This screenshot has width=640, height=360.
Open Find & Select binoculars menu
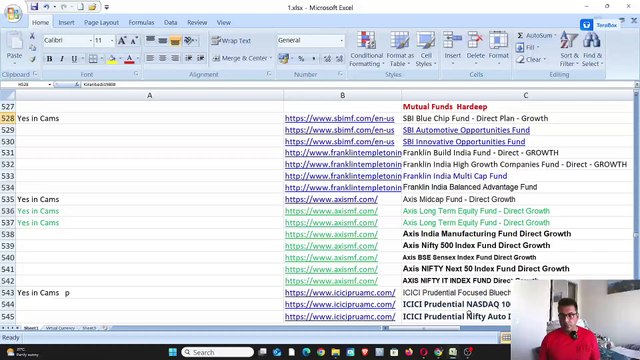[x=592, y=49]
